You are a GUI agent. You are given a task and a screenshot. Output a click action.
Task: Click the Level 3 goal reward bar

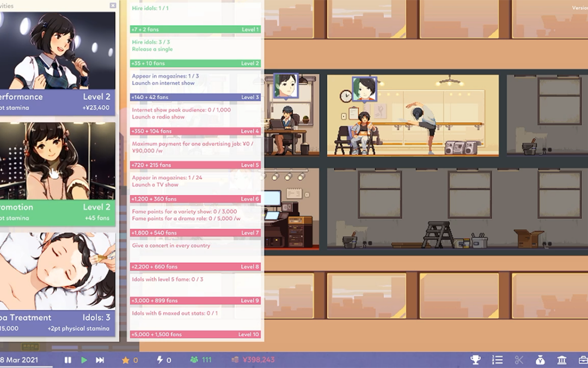pos(195,97)
